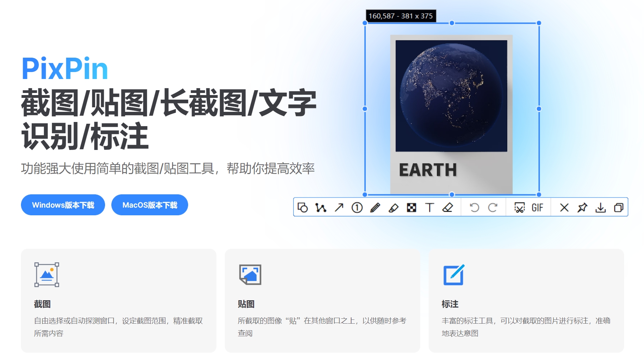The height and width of the screenshot is (360, 644).
Task: Select the highlighter marker tool
Action: (393, 208)
